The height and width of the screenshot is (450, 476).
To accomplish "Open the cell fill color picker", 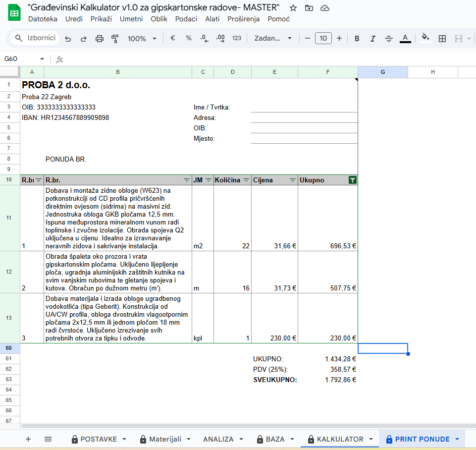I will coord(424,38).
